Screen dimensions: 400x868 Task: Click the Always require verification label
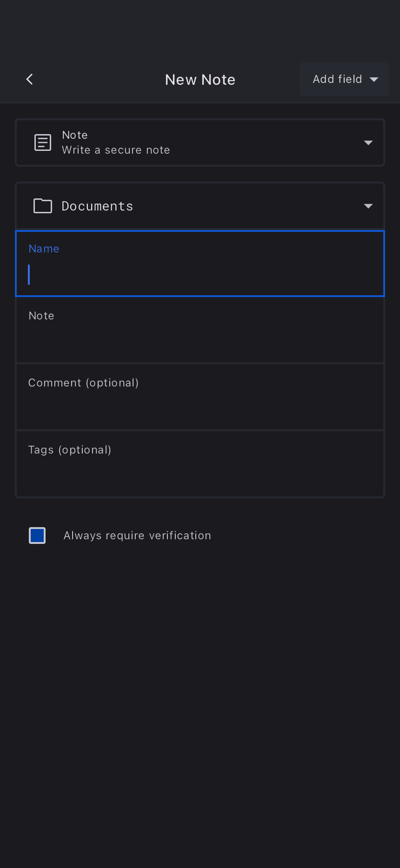tap(137, 536)
